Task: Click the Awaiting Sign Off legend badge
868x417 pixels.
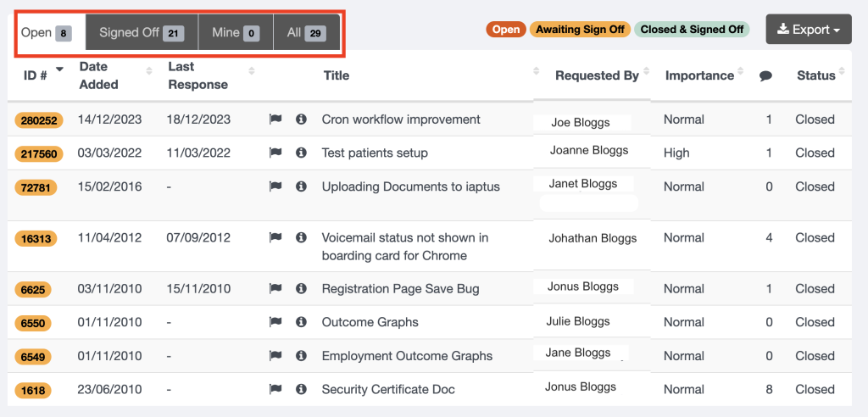Action: click(x=580, y=30)
